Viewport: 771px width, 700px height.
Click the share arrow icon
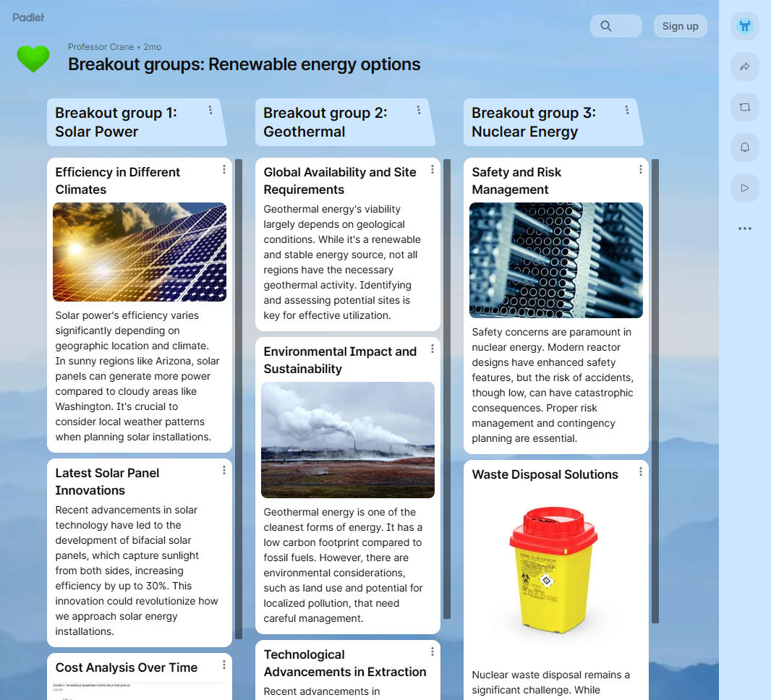coord(744,67)
